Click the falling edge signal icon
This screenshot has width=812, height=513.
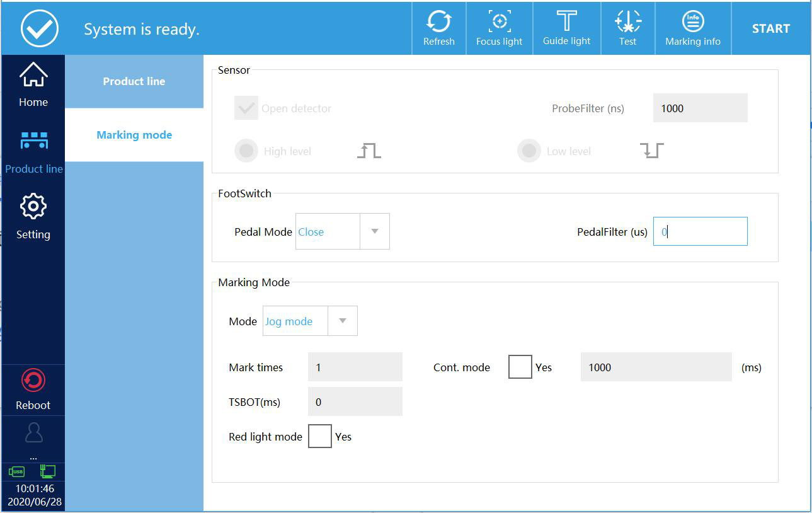coord(652,151)
